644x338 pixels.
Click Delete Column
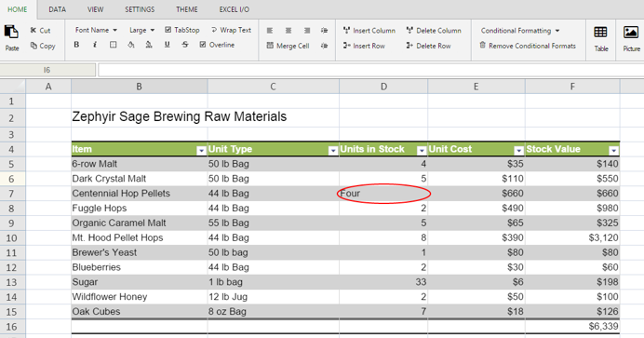point(434,31)
